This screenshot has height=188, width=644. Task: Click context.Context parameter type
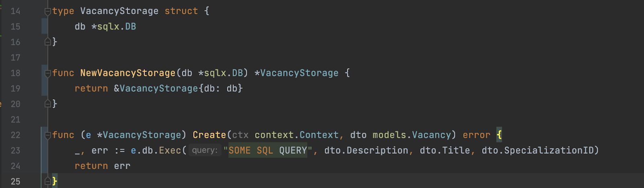(297, 135)
